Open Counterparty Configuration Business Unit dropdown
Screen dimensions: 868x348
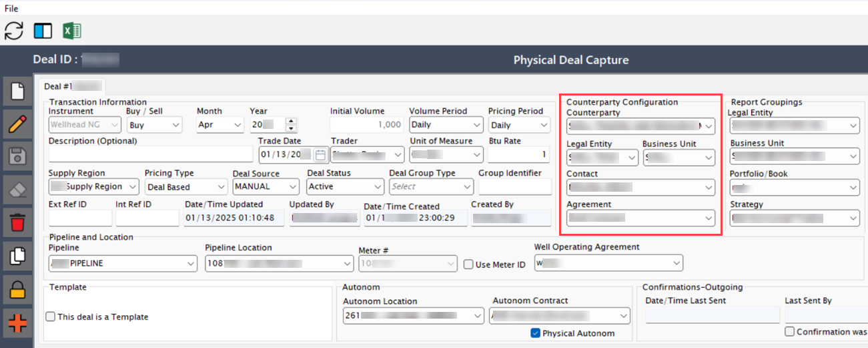point(679,158)
